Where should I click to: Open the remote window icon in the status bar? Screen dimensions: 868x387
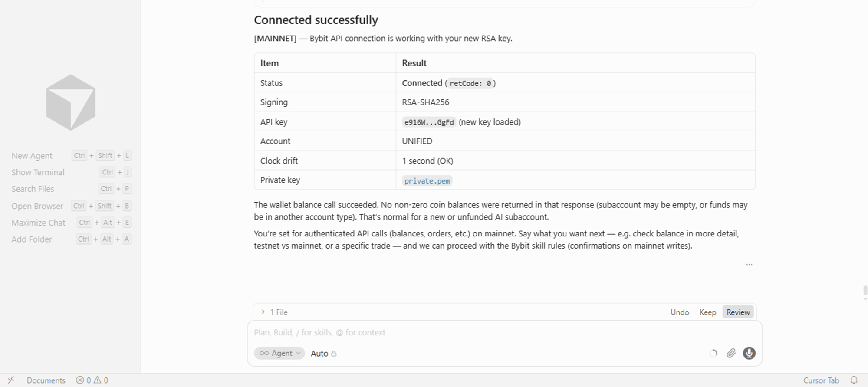pyautogui.click(x=11, y=380)
